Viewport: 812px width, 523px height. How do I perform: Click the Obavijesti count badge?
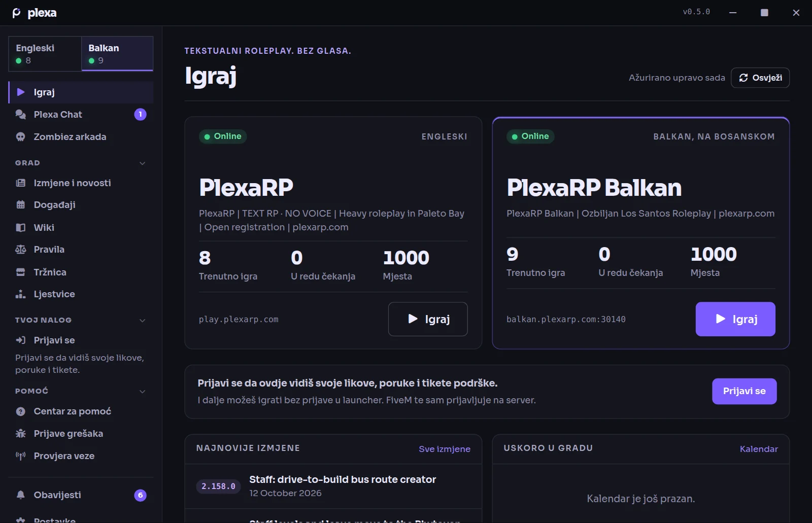pos(141,495)
